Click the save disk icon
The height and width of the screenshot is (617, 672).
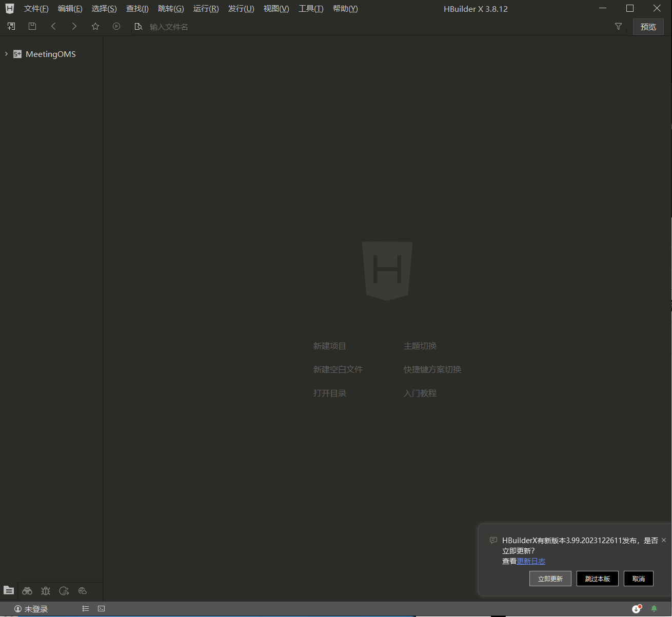tap(32, 26)
